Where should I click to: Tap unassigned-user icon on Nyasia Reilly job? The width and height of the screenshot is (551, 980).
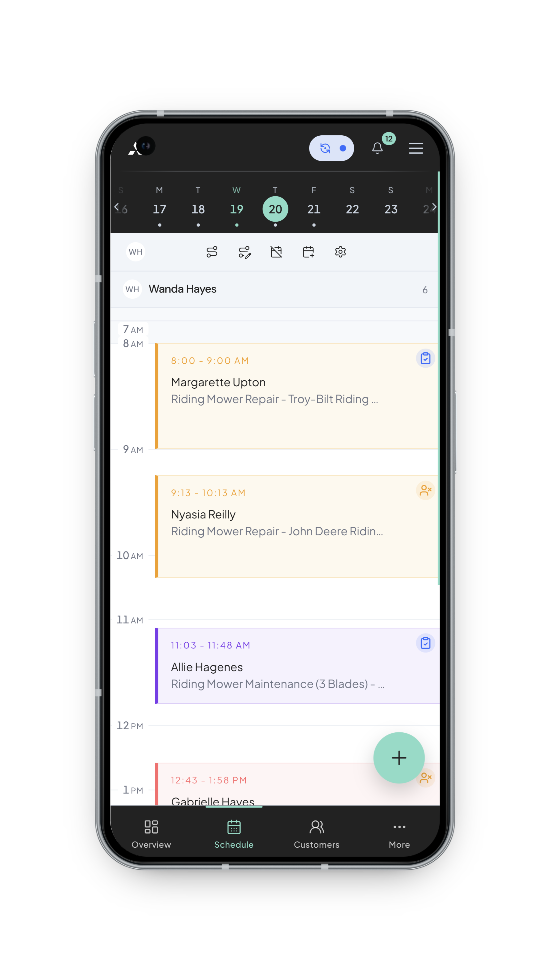[425, 490]
